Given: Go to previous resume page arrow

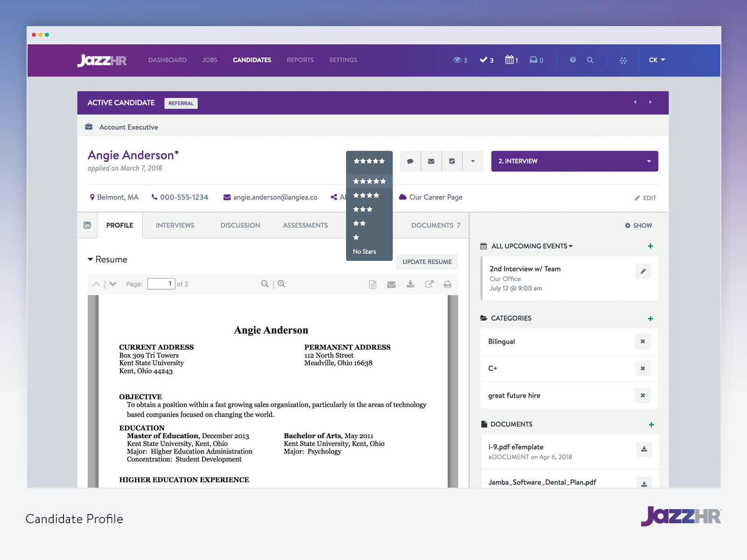Looking at the screenshot, I should pyautogui.click(x=96, y=284).
